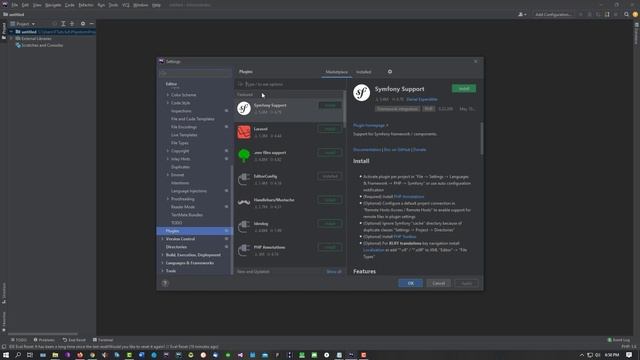
Task: Expand the Copyright settings node
Action: [168, 151]
